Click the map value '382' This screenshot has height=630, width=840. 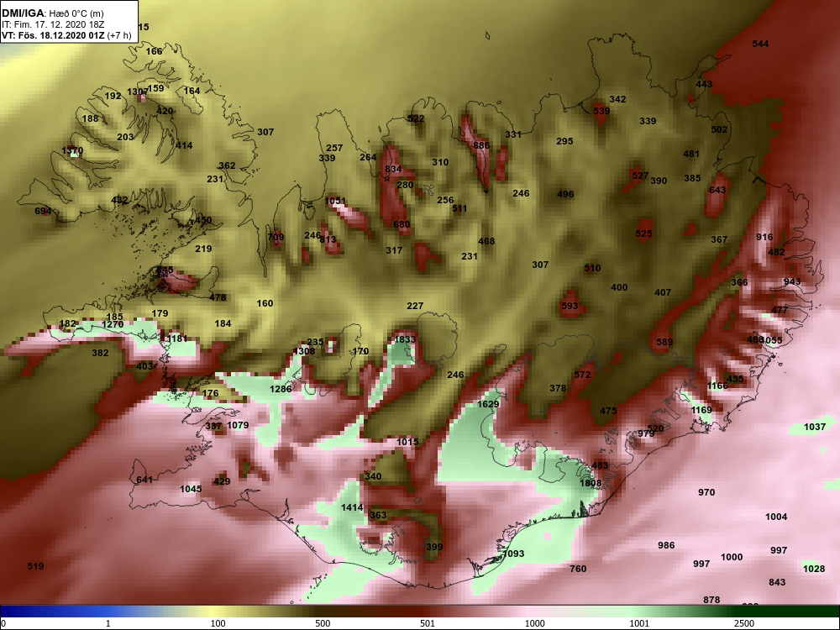click(x=100, y=353)
